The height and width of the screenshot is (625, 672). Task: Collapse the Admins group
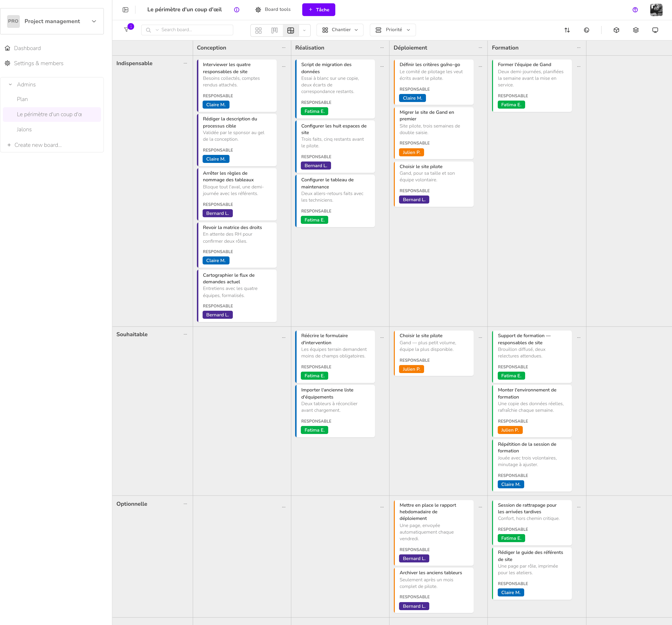click(10, 85)
